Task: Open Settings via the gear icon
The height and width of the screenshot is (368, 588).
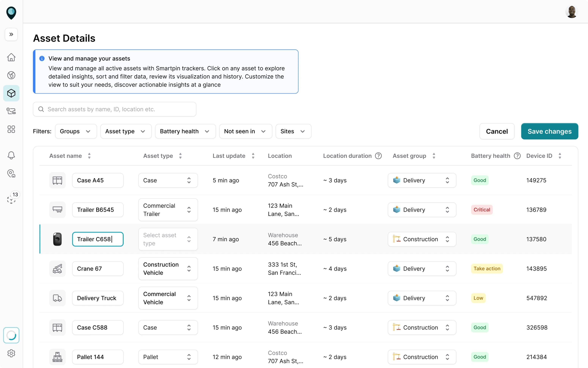Action: click(11, 353)
